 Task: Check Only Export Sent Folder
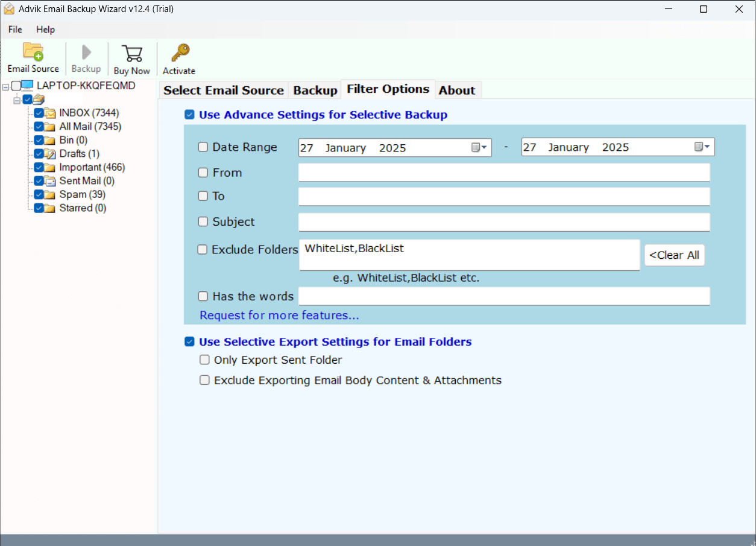tap(205, 360)
